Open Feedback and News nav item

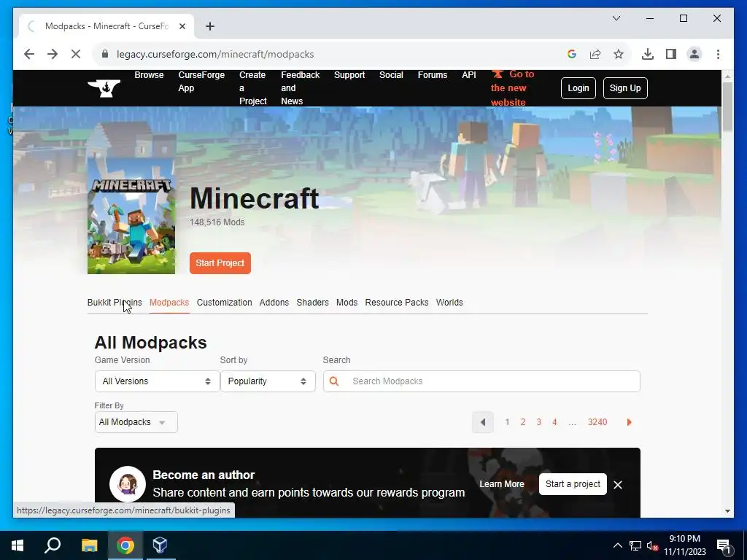(x=300, y=88)
